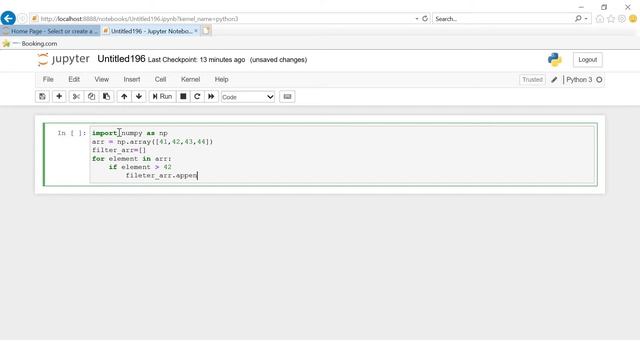
Task: Click the 'import numpy as np' code line
Action: [130, 133]
